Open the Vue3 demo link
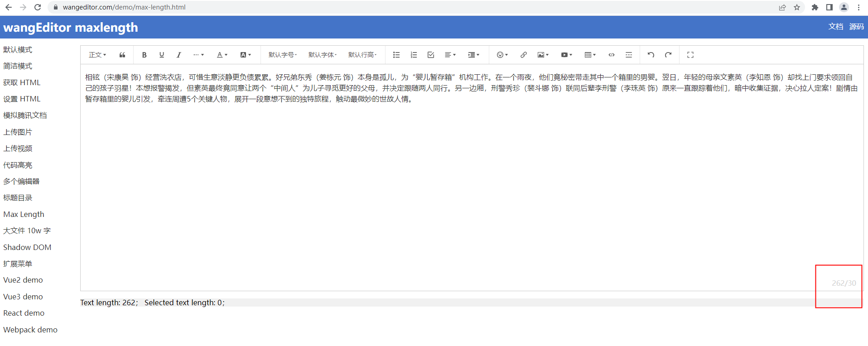 (23, 297)
